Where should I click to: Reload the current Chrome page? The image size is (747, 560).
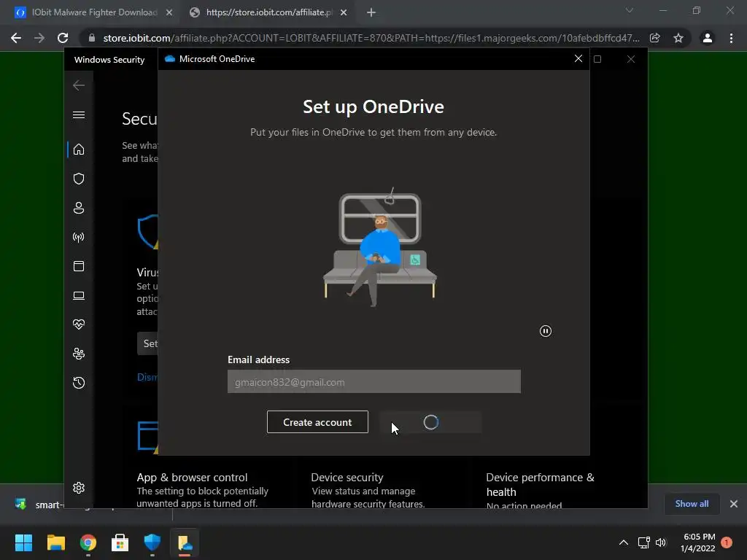tap(63, 38)
